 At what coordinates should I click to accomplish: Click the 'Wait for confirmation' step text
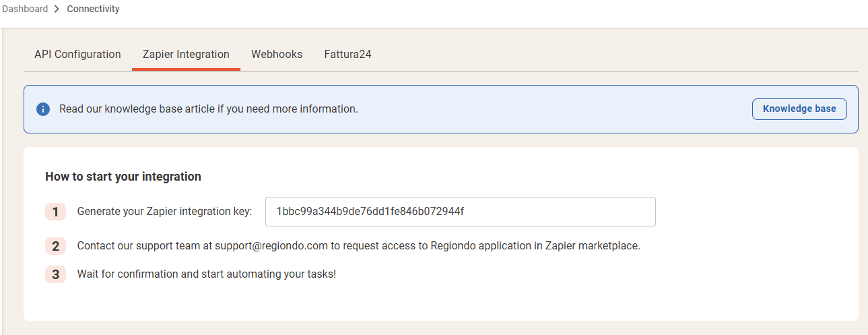207,274
